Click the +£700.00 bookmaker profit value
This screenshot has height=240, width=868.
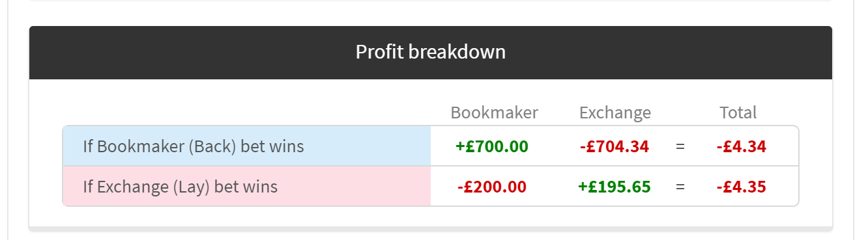[491, 146]
